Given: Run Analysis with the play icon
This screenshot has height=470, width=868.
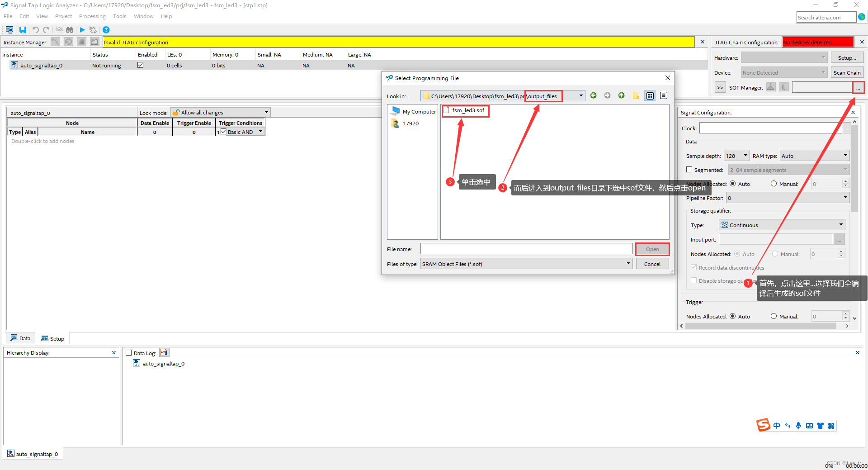Looking at the screenshot, I should (x=82, y=30).
